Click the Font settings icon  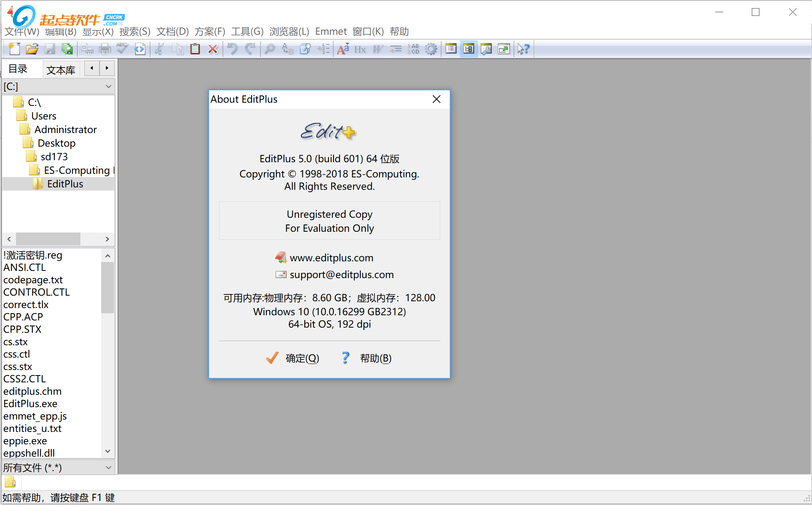coord(343,49)
